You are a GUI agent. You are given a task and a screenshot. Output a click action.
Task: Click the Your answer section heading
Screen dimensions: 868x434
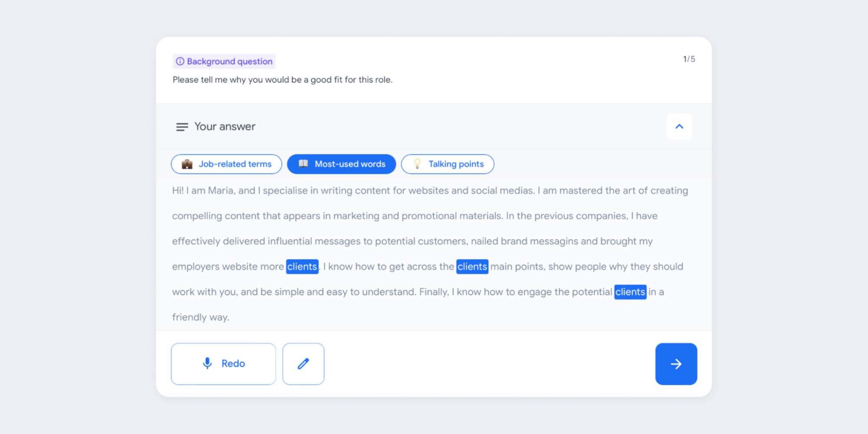224,127
